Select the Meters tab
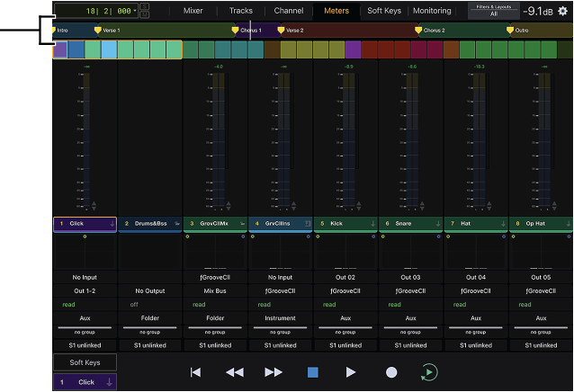The image size is (574, 392). click(x=336, y=11)
